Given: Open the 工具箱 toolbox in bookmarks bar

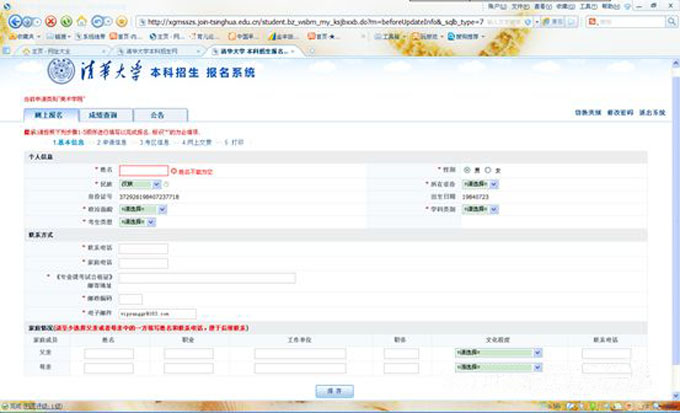Looking at the screenshot, I should click(390, 37).
